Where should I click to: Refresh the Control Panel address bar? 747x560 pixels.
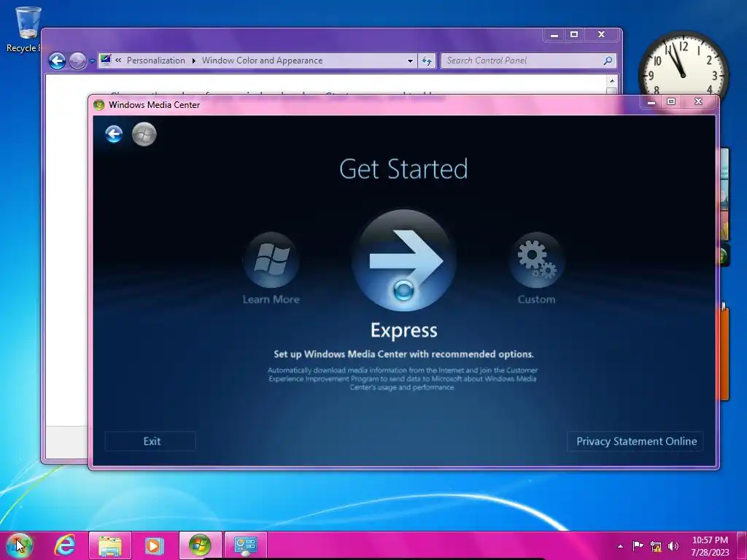coord(427,61)
